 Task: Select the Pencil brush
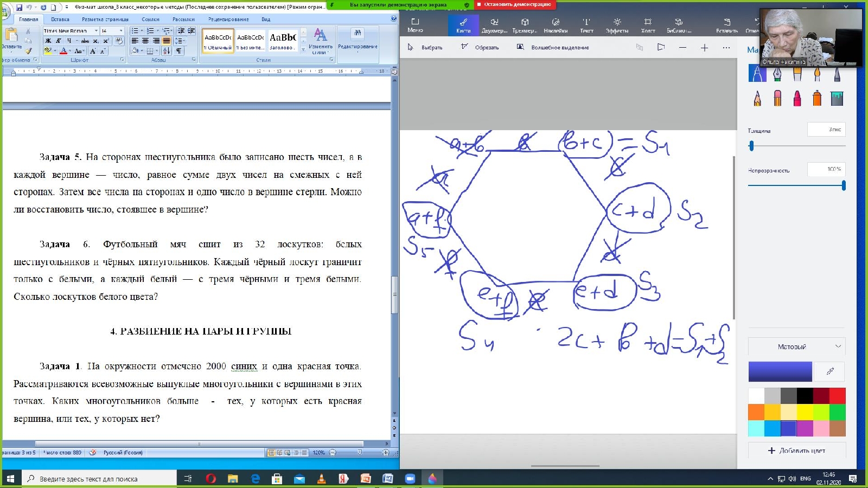(x=757, y=98)
